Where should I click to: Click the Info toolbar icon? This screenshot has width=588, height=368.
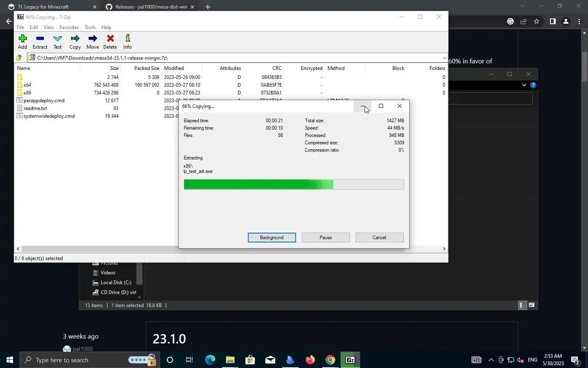coord(127,42)
